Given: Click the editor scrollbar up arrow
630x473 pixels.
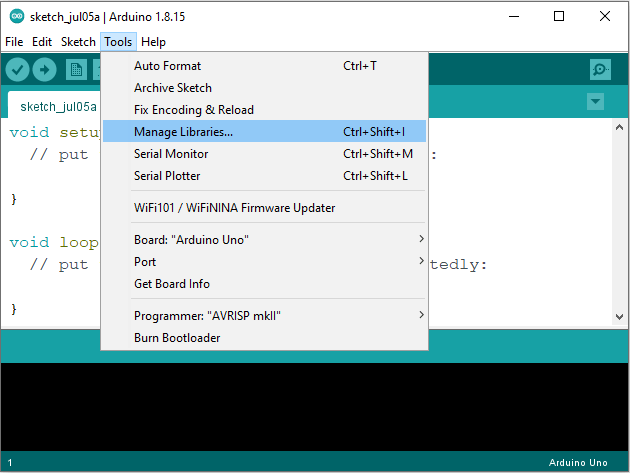Looking at the screenshot, I should (x=619, y=127).
